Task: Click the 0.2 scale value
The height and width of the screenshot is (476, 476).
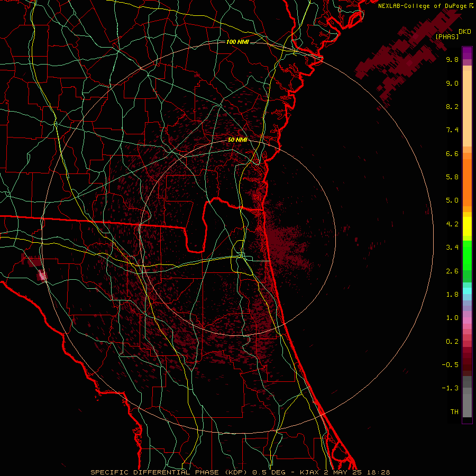Action: pos(452,342)
